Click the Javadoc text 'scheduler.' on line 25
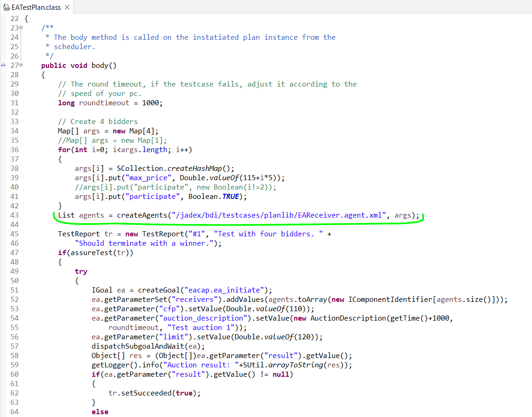 pos(74,46)
